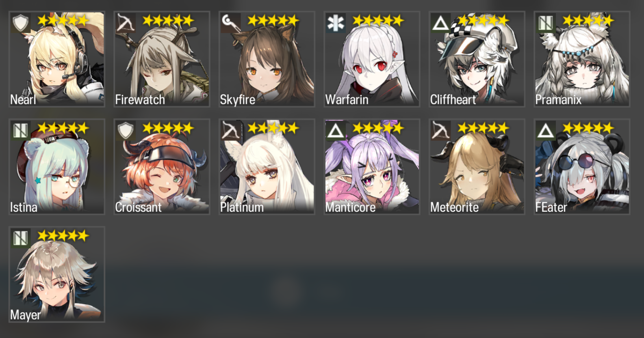The image size is (644, 338).
Task: Click the Sniper bow icon on Firewatch's card
Action: pyautogui.click(x=125, y=23)
